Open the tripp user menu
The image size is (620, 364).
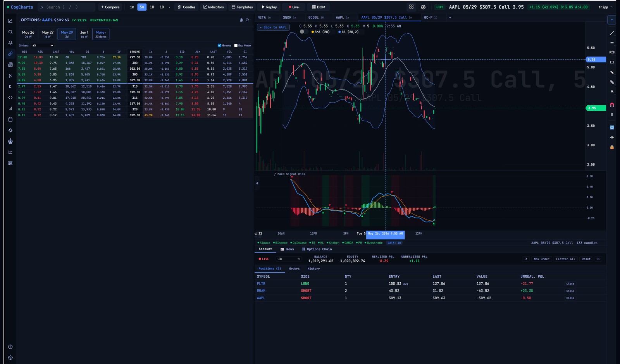(605, 7)
